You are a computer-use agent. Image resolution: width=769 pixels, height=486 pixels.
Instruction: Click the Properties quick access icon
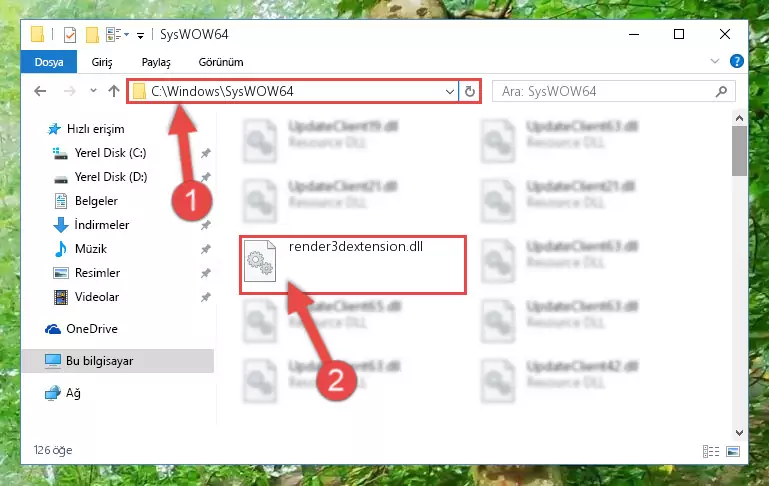click(x=70, y=35)
